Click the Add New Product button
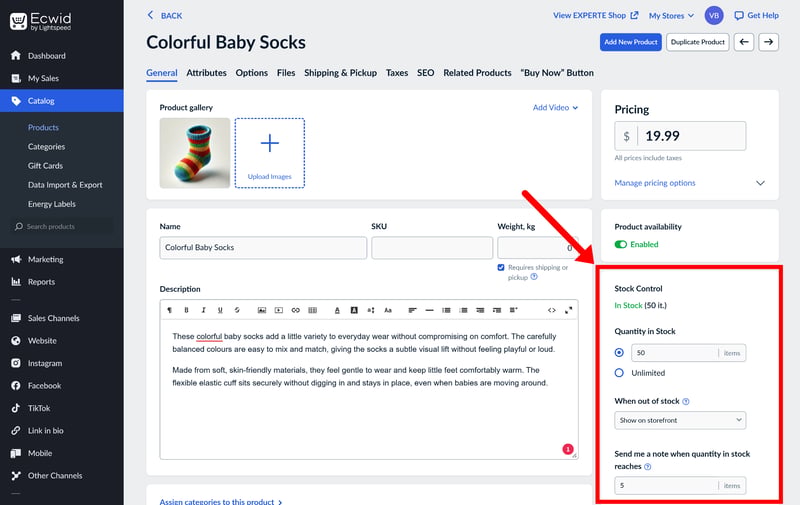The height and width of the screenshot is (505, 800). [631, 42]
